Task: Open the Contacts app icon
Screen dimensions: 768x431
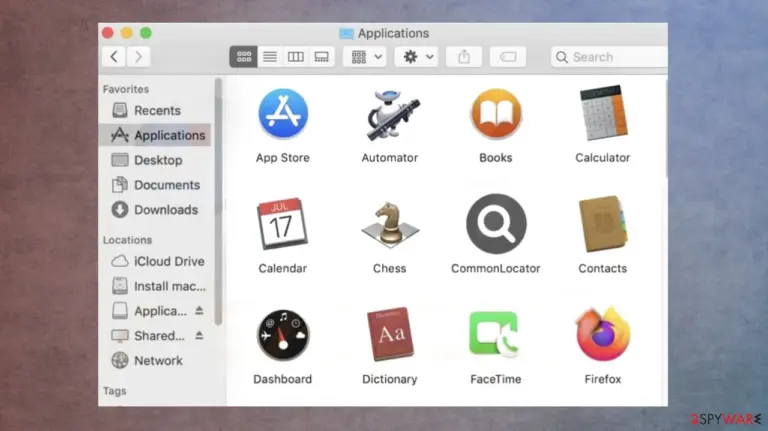Action: [x=603, y=224]
